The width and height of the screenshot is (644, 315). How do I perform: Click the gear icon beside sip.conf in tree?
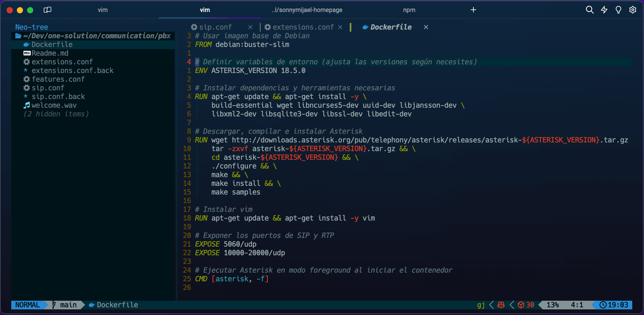[27, 88]
